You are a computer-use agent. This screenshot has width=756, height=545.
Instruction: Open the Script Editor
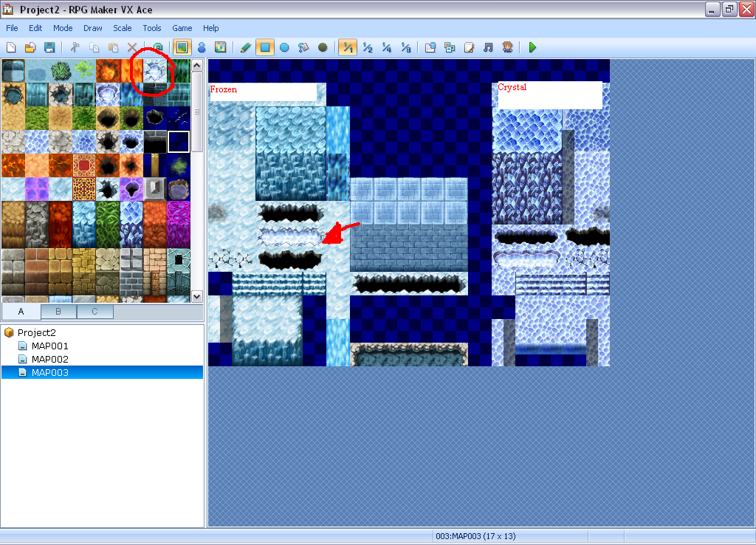(468, 47)
